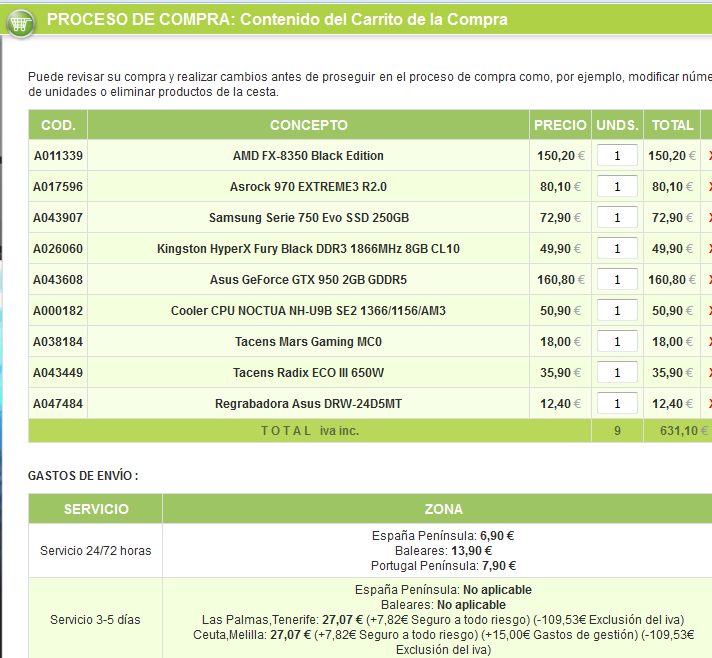Edit units field for Asrock 970 EXTREME3
The height and width of the screenshot is (658, 712).
pyautogui.click(x=617, y=186)
